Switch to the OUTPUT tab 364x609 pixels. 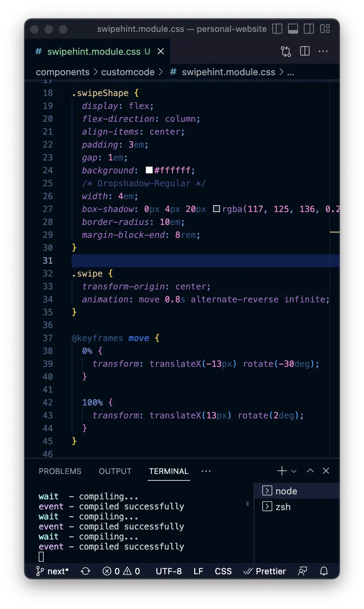[x=115, y=471]
